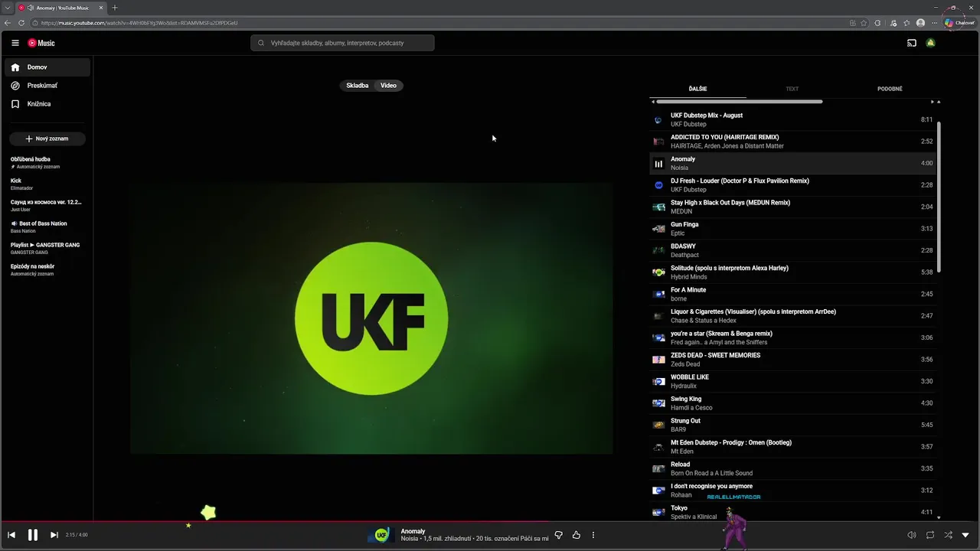Open the hamburger guide menu
This screenshot has height=551, width=980.
tap(15, 43)
